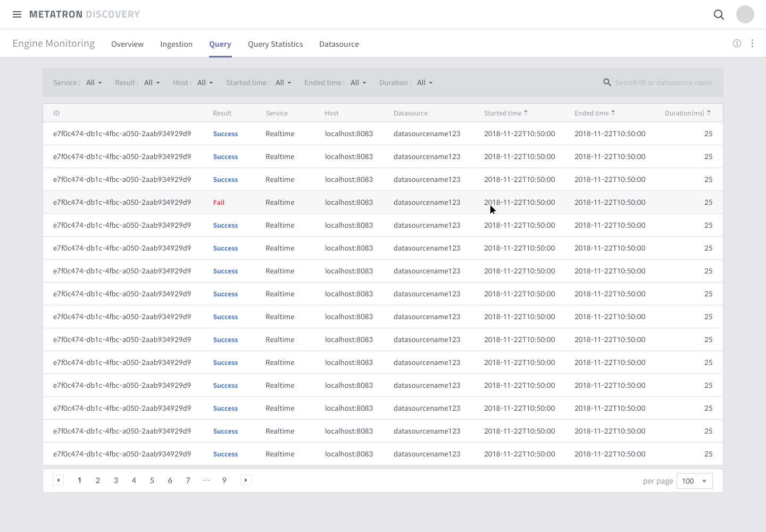The width and height of the screenshot is (766, 532).
Task: Switch to the Ingestion tab
Action: point(176,44)
